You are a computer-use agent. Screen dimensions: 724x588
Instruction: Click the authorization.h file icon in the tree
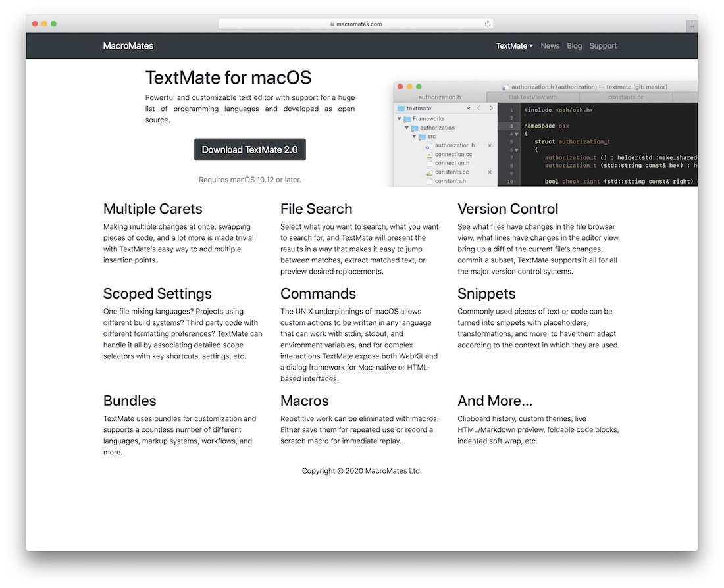click(x=429, y=145)
